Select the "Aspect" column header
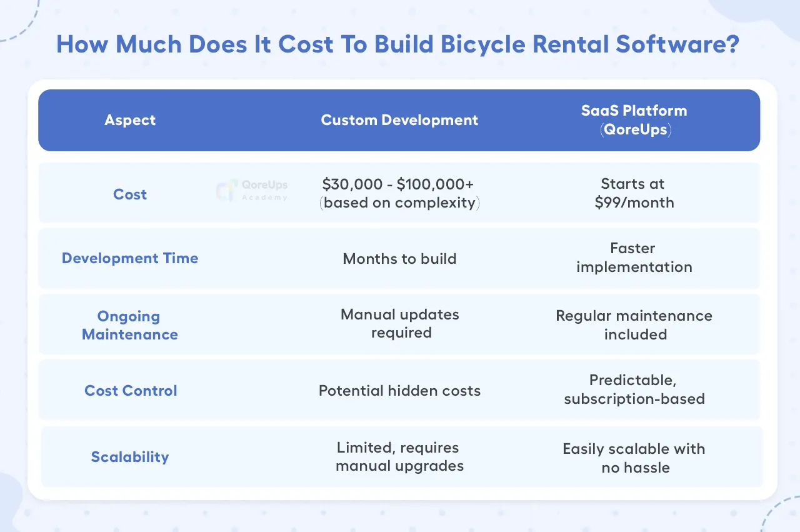 [x=130, y=120]
